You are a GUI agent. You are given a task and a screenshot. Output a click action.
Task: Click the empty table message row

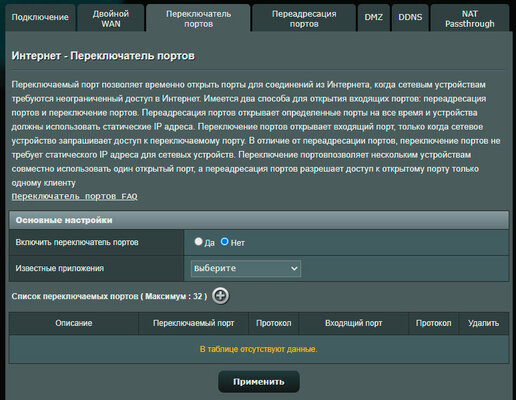259,349
